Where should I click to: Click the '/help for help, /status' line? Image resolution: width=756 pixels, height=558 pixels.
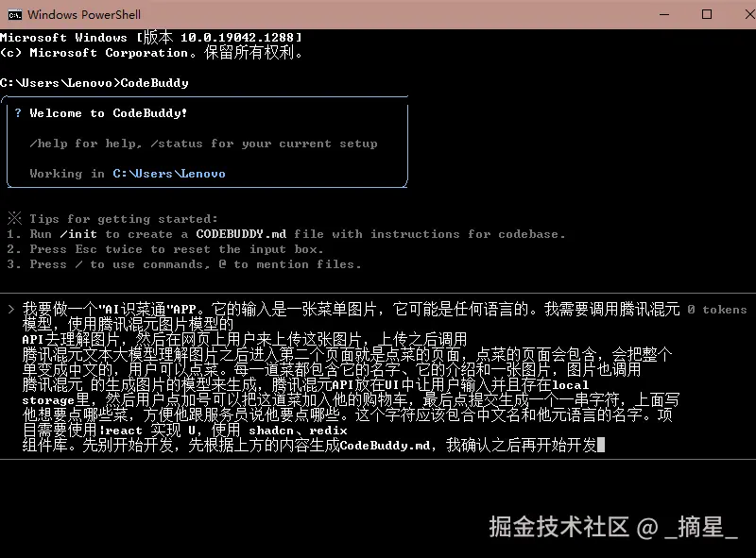(203, 144)
